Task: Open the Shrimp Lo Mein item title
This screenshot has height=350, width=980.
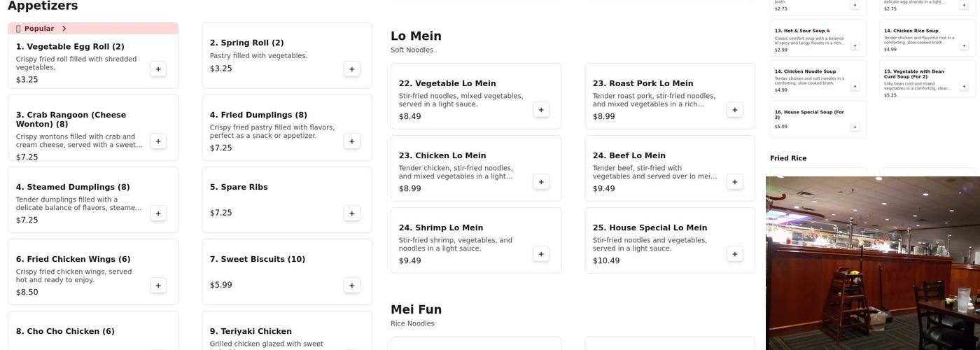Action: [440, 227]
